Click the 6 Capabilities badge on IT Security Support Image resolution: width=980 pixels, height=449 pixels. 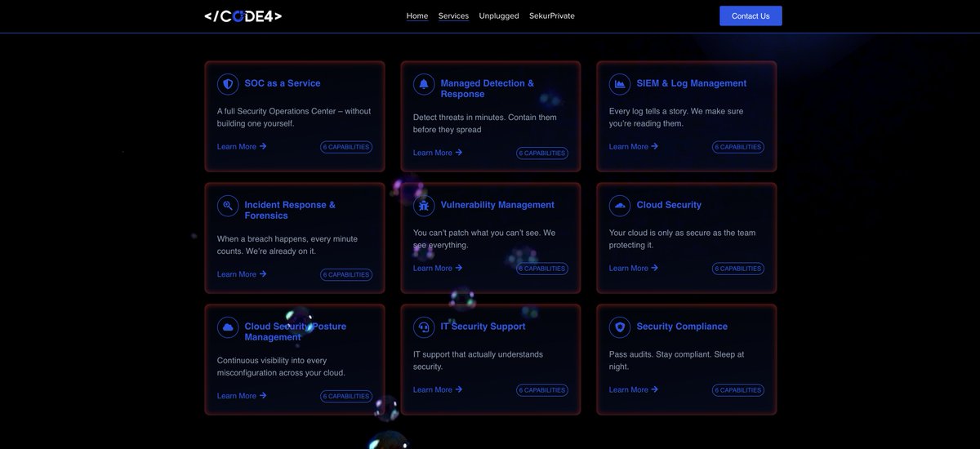click(x=542, y=390)
